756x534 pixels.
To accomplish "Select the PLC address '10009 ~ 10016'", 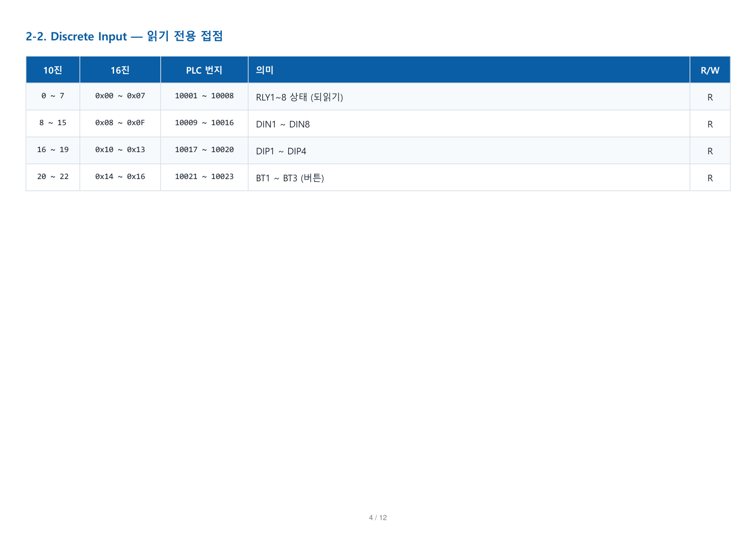I will 204,123.
